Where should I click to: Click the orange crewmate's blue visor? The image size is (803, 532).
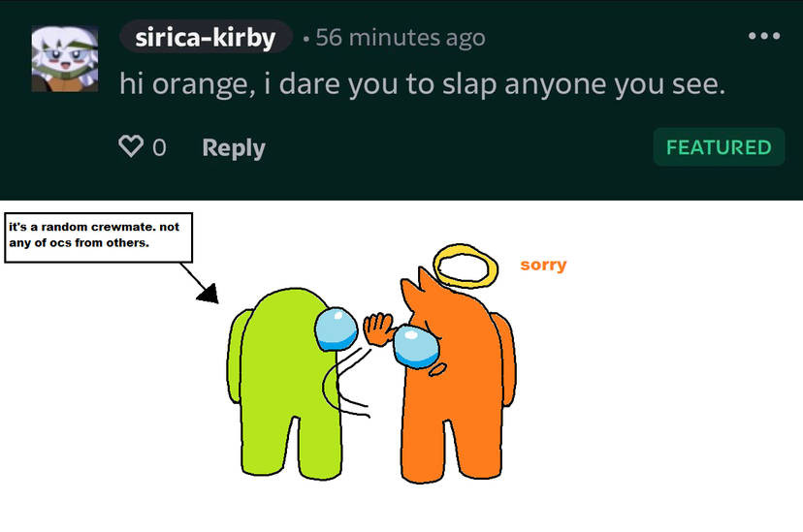(416, 346)
